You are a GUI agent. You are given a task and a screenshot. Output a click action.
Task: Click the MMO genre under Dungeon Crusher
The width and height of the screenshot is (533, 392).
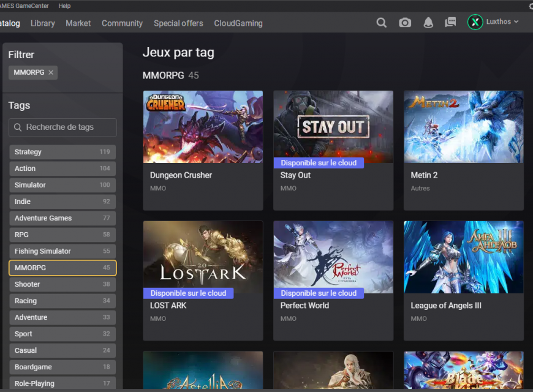pyautogui.click(x=158, y=189)
